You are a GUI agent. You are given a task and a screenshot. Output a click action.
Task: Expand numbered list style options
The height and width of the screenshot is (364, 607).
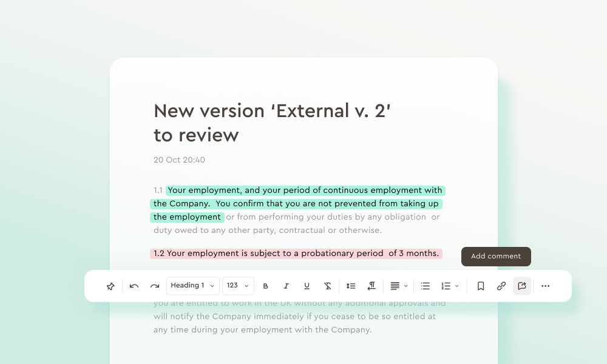[x=457, y=286]
